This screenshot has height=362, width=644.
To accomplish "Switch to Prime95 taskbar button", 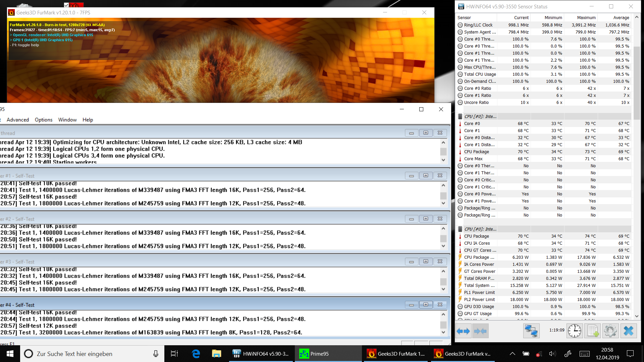I will (x=319, y=354).
